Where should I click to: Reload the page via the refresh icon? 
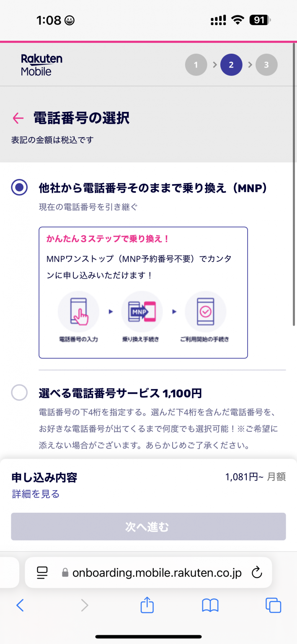pos(257,572)
